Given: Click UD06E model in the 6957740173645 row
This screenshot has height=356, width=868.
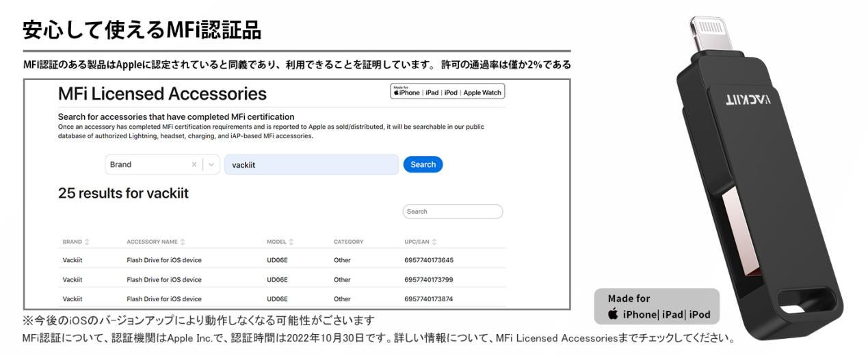Looking at the screenshot, I should pyautogui.click(x=277, y=260).
